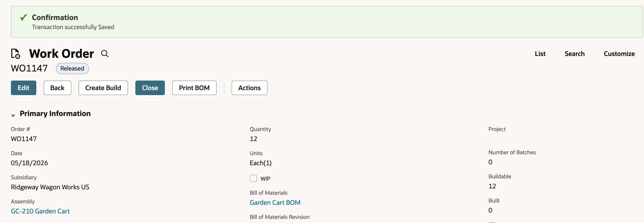Viewport: 644px width, 223px height.
Task: Click the Work Order record icon
Action: [x=15, y=54]
